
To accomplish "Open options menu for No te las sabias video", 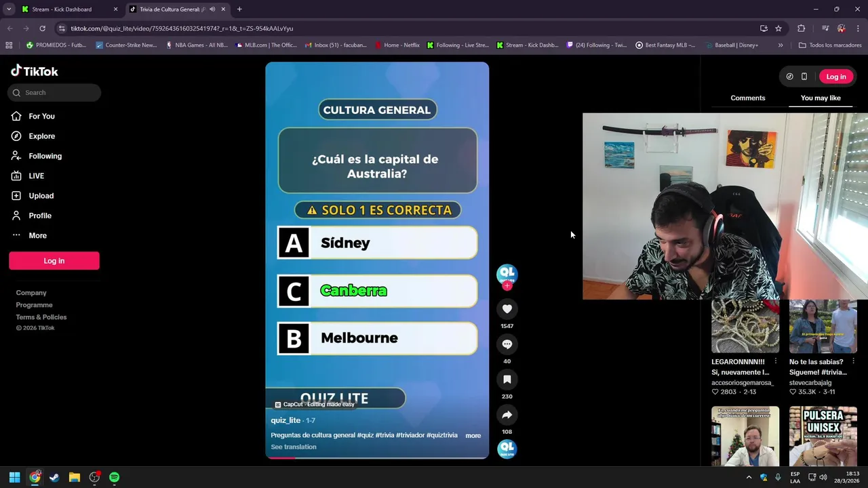I will click(x=853, y=362).
